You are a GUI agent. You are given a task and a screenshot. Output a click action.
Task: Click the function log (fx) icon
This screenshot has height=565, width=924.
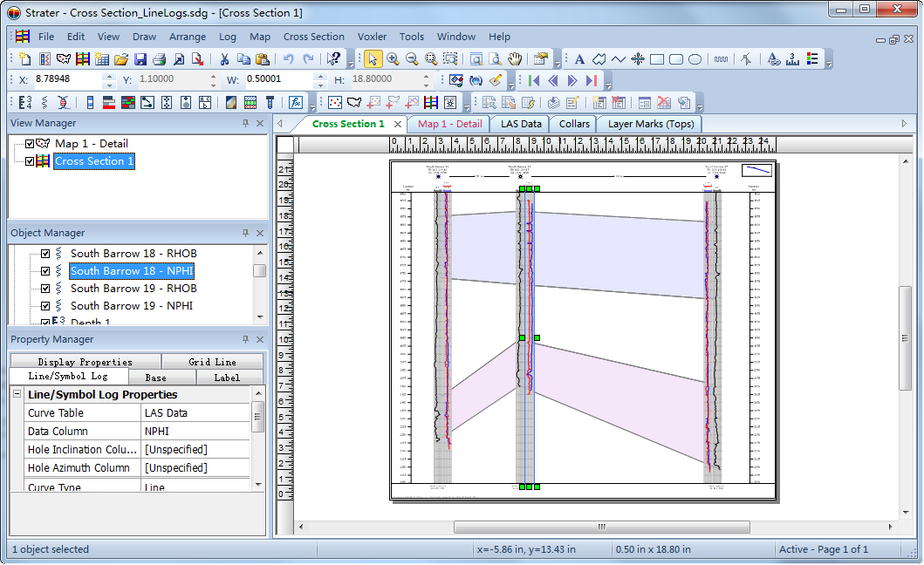point(296,103)
